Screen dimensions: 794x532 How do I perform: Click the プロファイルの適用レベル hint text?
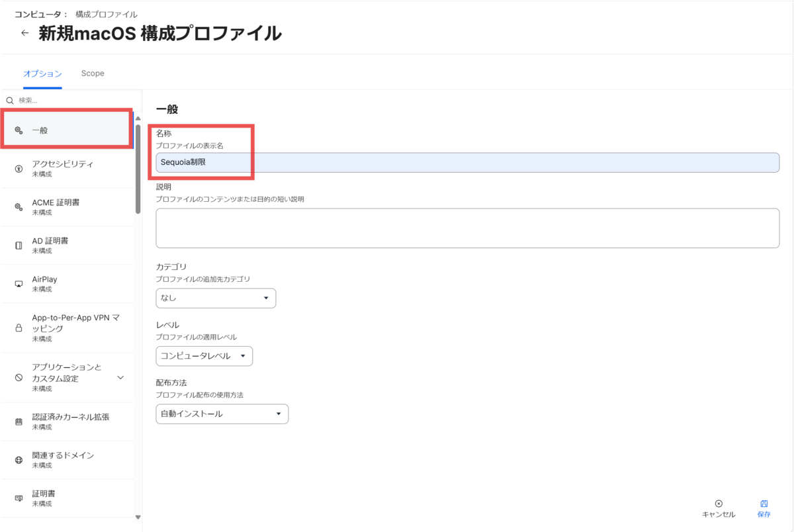point(196,337)
